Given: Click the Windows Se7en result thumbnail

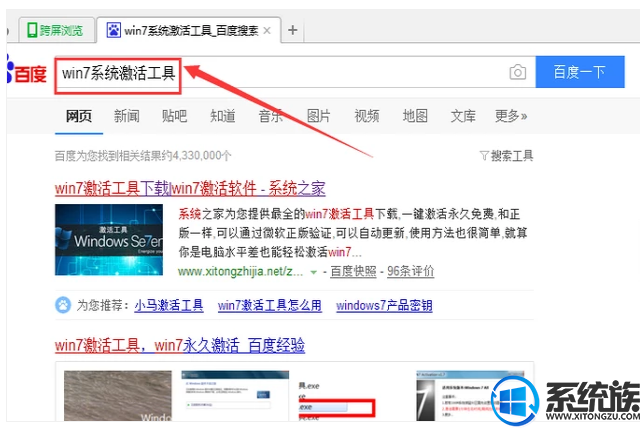Looking at the screenshot, I should pos(109,240).
